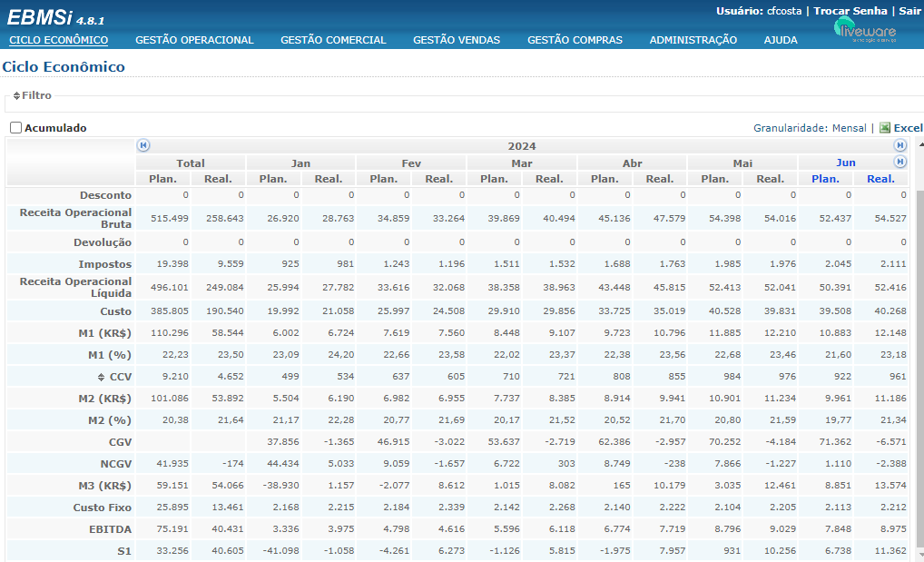Screen dimensions: 924x562
Task: Click the Sair link to log out
Action: click(909, 11)
